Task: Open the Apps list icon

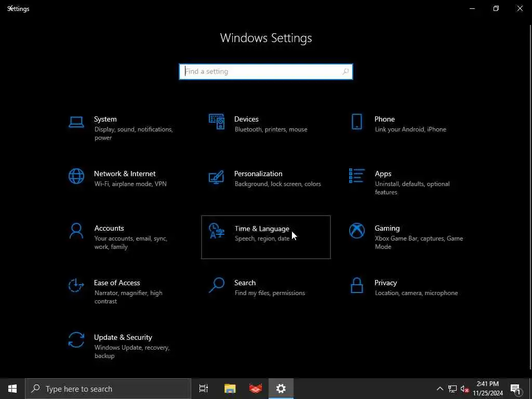Action: pyautogui.click(x=356, y=176)
